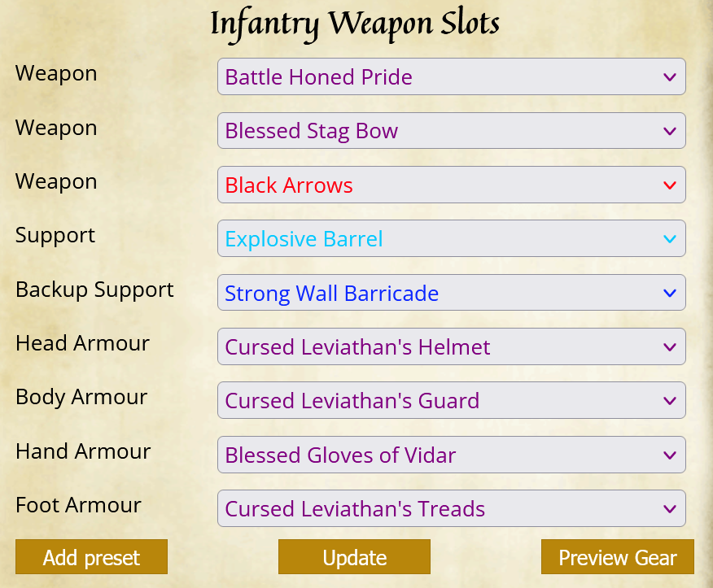This screenshot has width=713, height=588.
Task: Click the Add preset button
Action: click(91, 556)
